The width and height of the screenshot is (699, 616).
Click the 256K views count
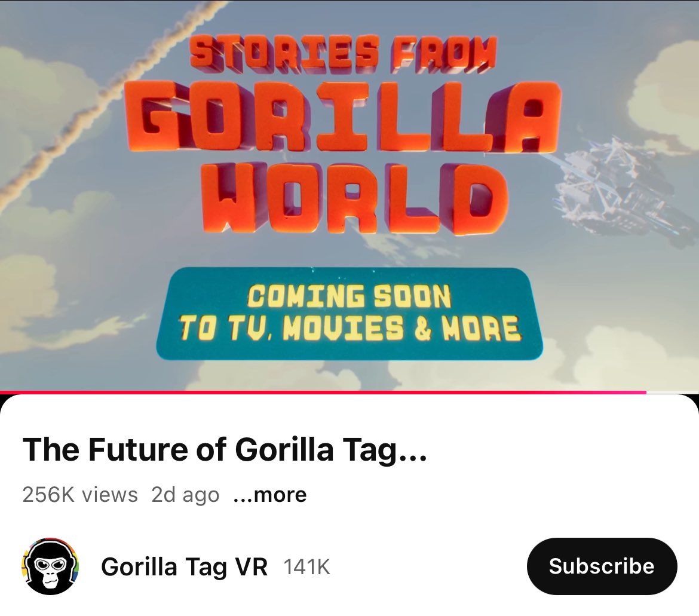pos(80,495)
